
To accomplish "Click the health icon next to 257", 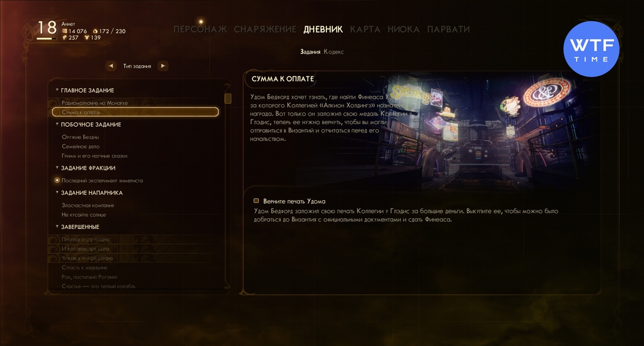I will pyautogui.click(x=64, y=37).
